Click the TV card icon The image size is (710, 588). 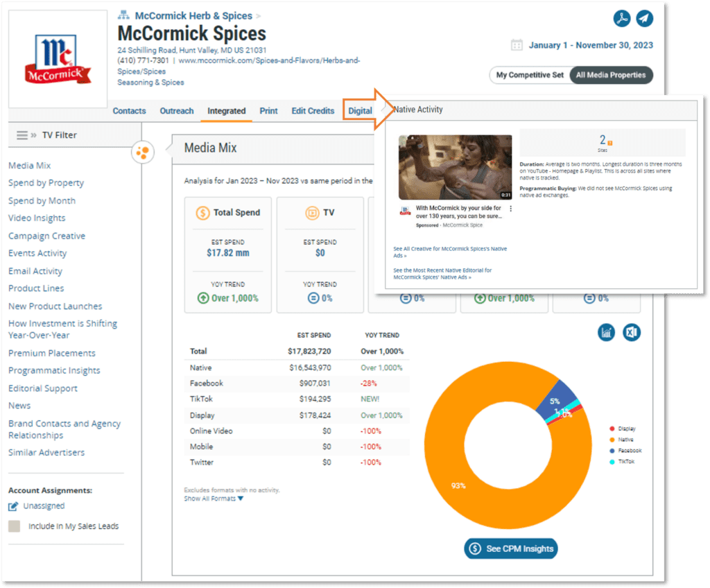(x=312, y=212)
